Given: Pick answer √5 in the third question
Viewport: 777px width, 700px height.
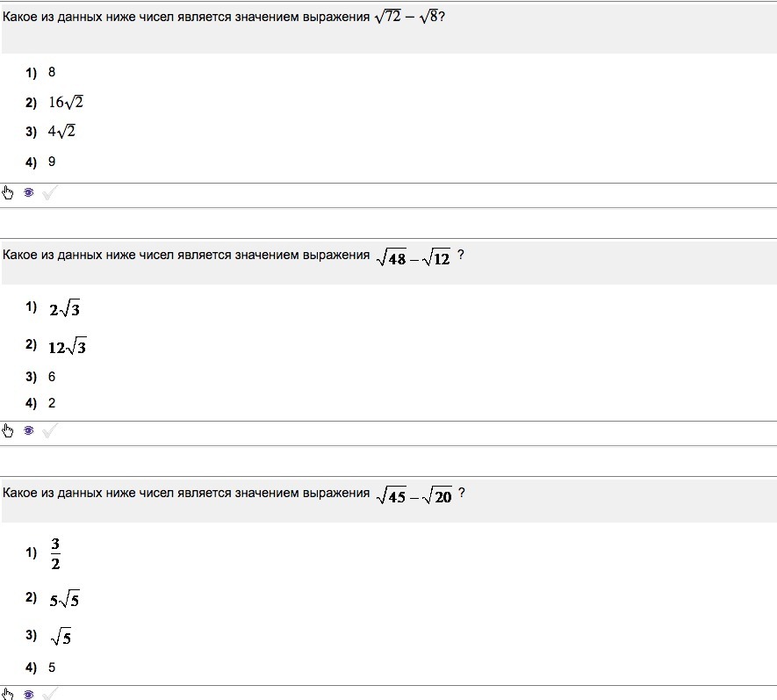Looking at the screenshot, I should pyautogui.click(x=61, y=637).
